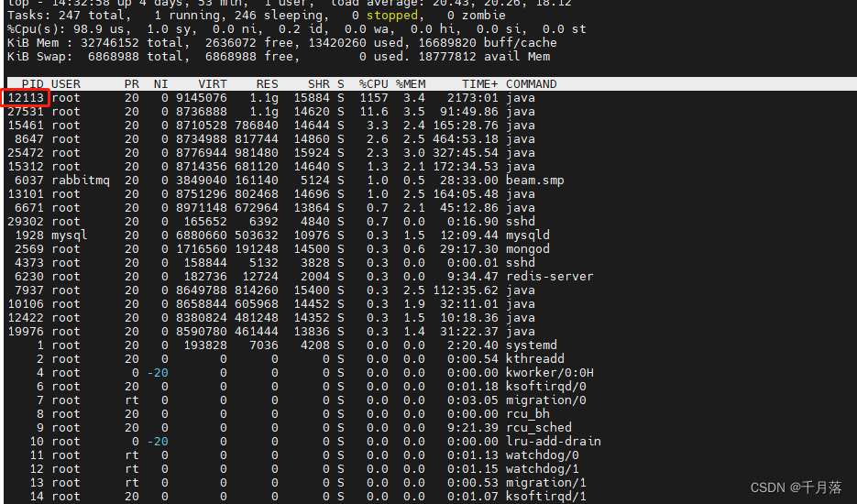
Task: Click the RES column header
Action: pos(268,84)
